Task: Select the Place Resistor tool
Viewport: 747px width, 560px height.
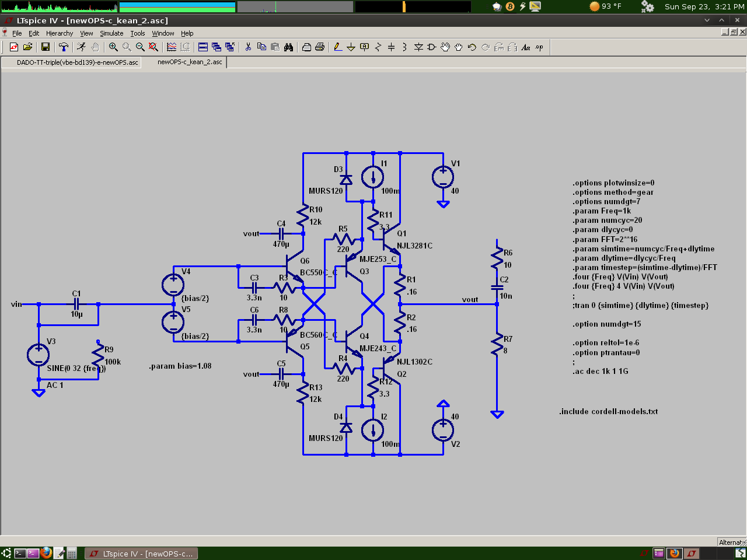Action: (378, 47)
